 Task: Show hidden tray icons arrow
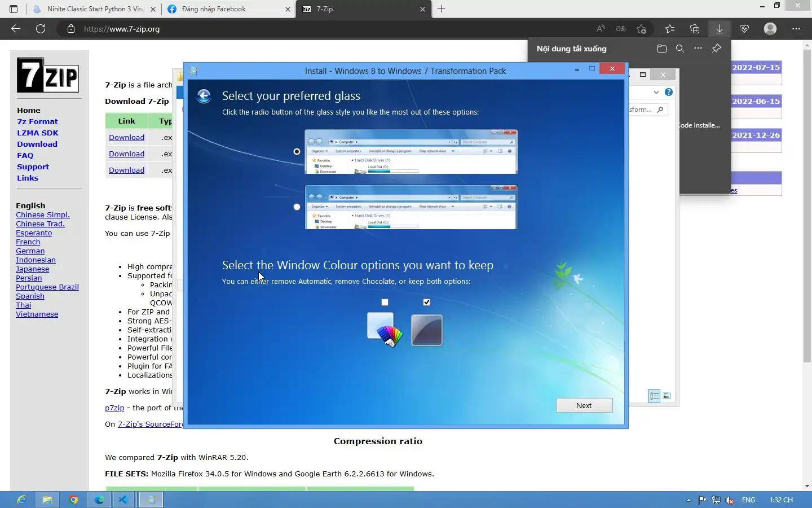click(x=689, y=500)
